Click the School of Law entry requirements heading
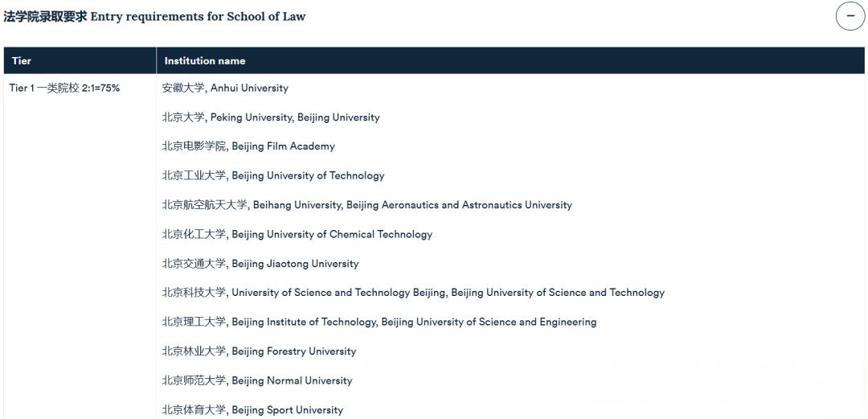The height and width of the screenshot is (419, 868). click(154, 16)
